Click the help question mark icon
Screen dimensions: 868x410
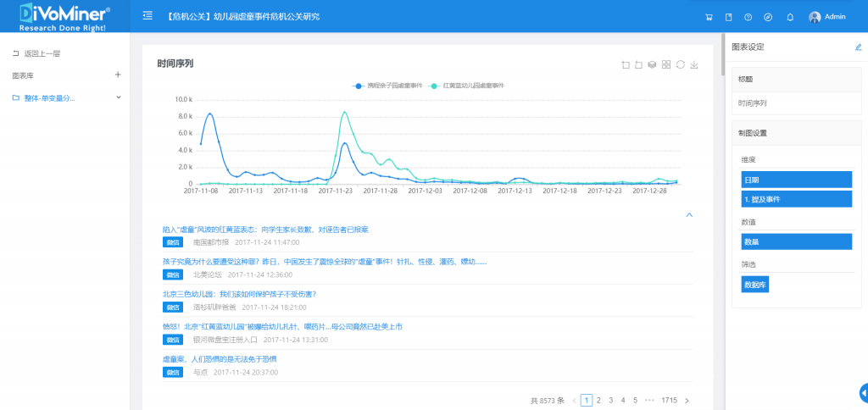pos(748,17)
